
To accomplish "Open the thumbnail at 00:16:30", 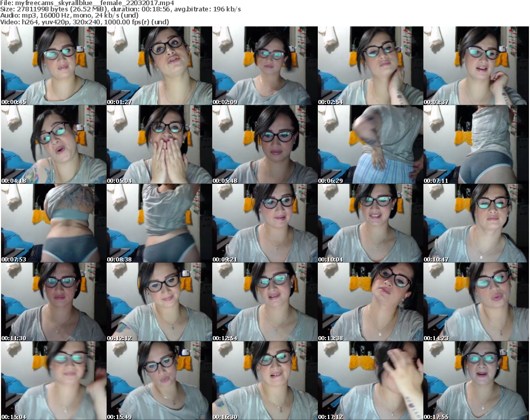I will pyautogui.click(x=264, y=381).
